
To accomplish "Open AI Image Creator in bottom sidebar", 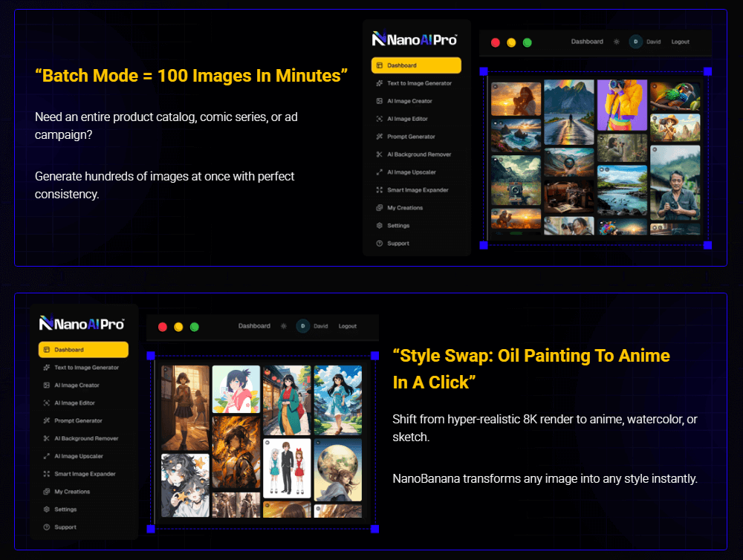I will [77, 385].
